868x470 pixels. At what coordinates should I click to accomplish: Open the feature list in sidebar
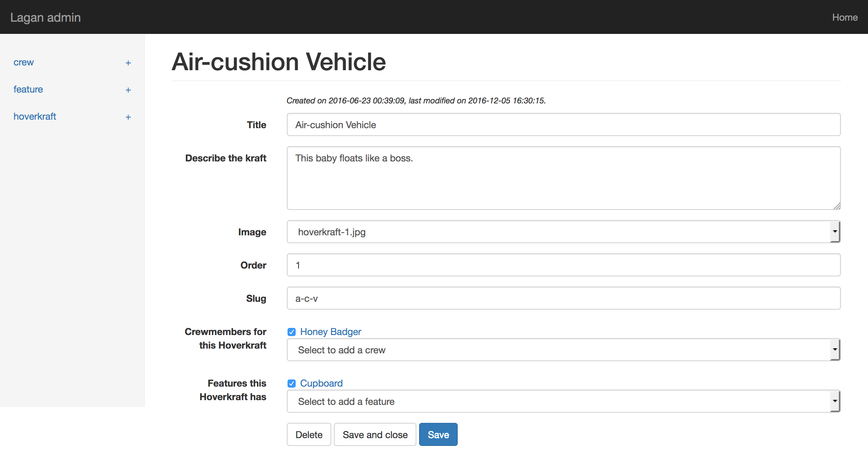pos(28,90)
